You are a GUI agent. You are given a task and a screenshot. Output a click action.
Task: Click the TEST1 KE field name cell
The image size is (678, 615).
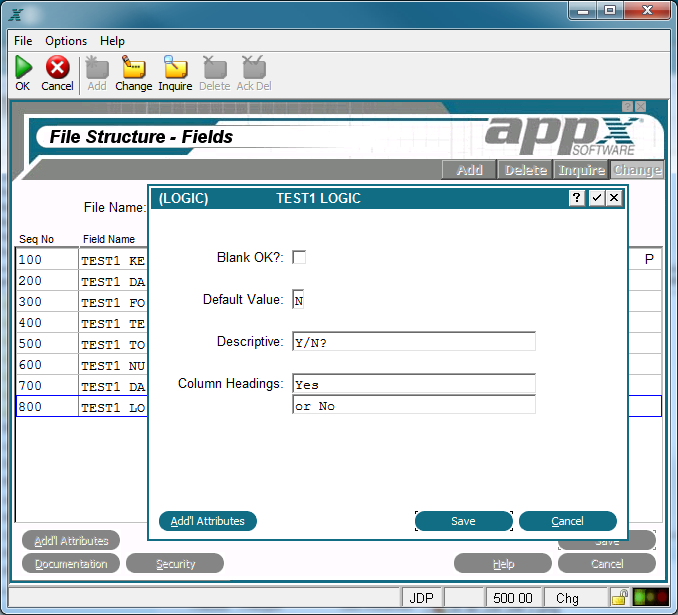pos(113,260)
